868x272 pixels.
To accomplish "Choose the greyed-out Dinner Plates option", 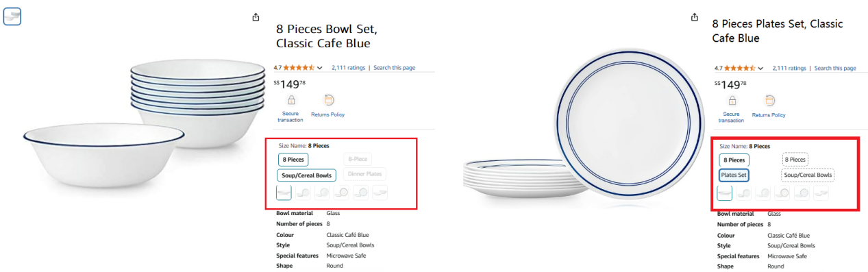I will coord(364,175).
